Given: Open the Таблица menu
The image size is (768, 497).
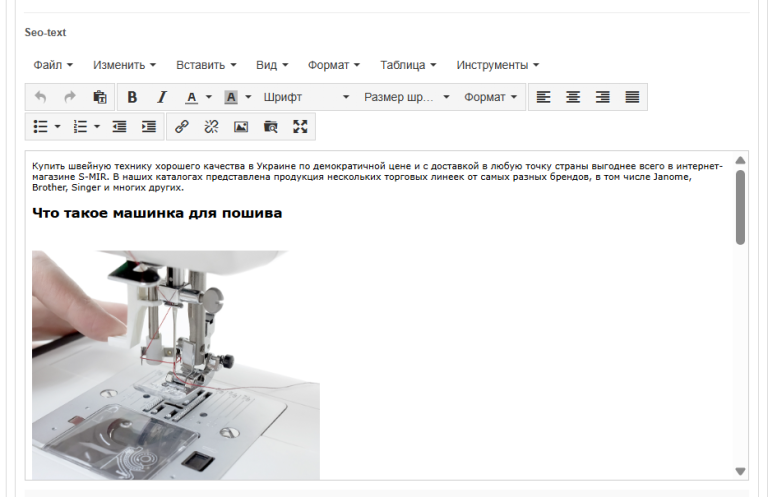Looking at the screenshot, I should 408,65.
